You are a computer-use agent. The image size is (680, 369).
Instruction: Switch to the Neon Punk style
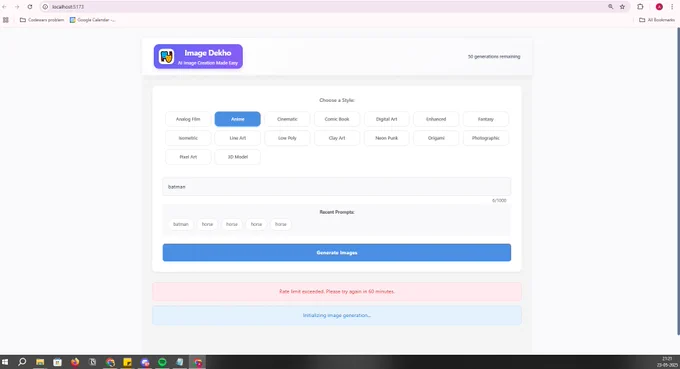pos(386,138)
